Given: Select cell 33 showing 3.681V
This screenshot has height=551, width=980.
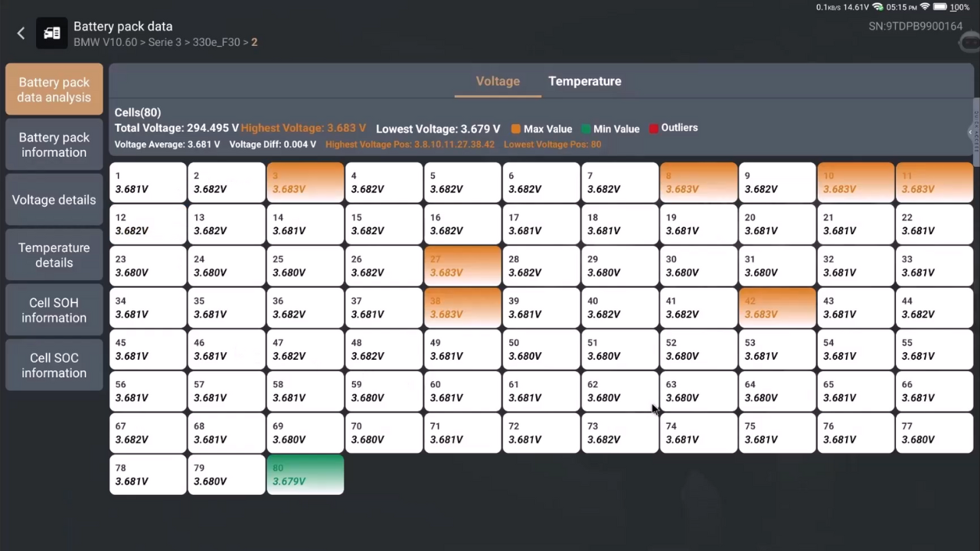Looking at the screenshot, I should coord(935,266).
